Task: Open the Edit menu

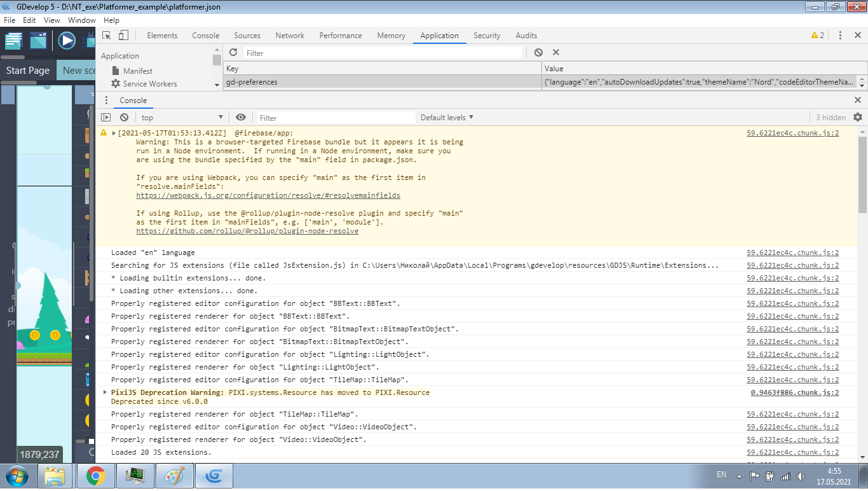Action: coord(29,20)
